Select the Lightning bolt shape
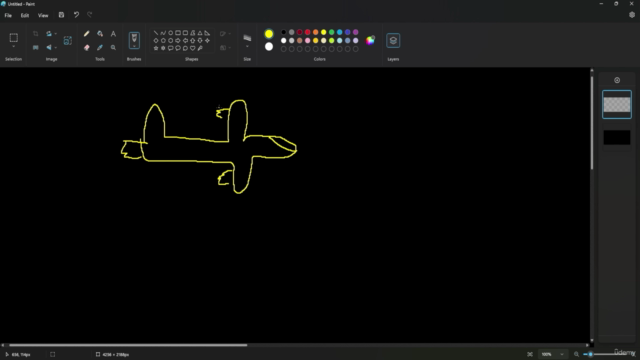 tap(200, 48)
